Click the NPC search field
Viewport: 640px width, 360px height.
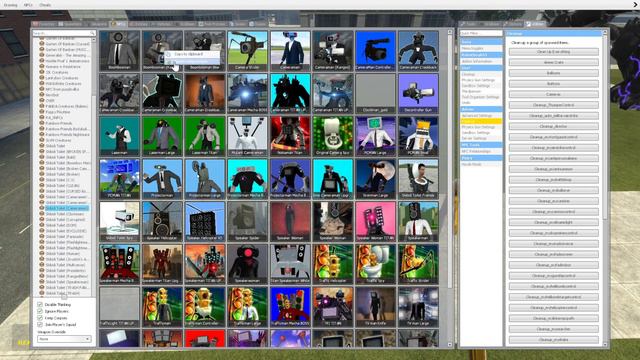64,33
